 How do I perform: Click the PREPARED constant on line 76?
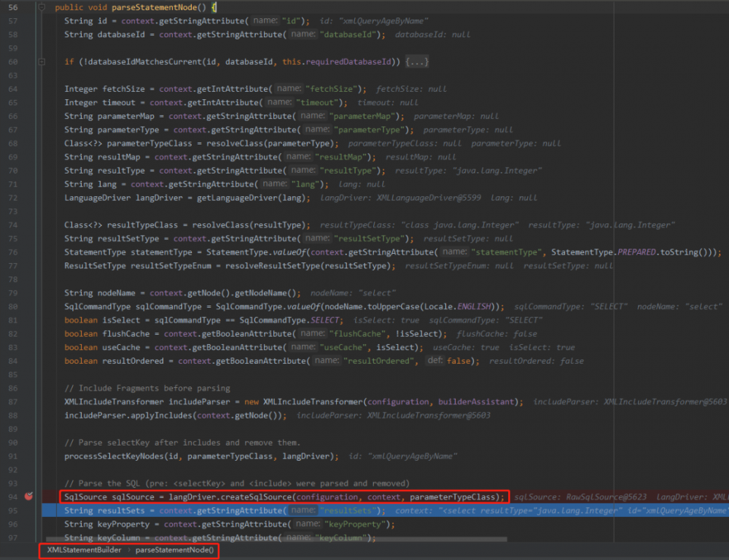[639, 252]
